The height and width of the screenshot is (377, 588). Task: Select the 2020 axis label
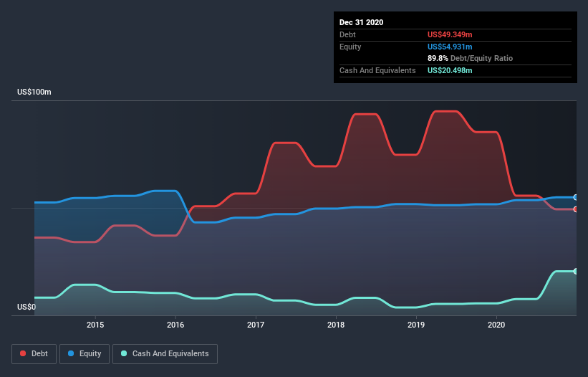(x=496, y=325)
